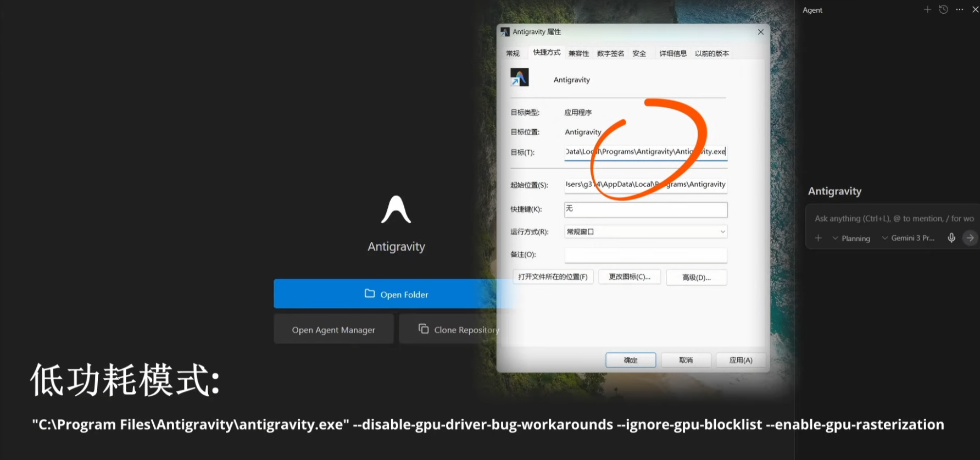This screenshot has width=980, height=460.
Task: Switch to the 快捷方式 tab
Action: [x=547, y=52]
